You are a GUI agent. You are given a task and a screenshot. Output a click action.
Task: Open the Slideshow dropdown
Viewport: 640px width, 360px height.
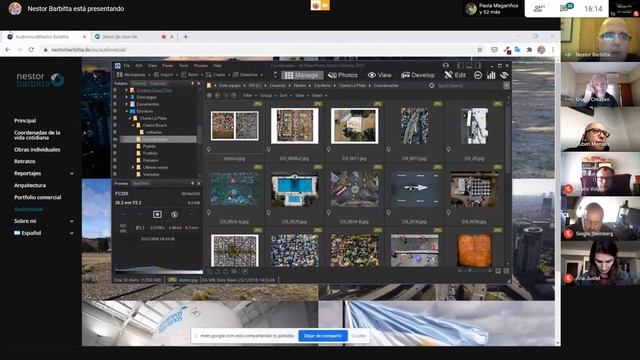click(248, 75)
